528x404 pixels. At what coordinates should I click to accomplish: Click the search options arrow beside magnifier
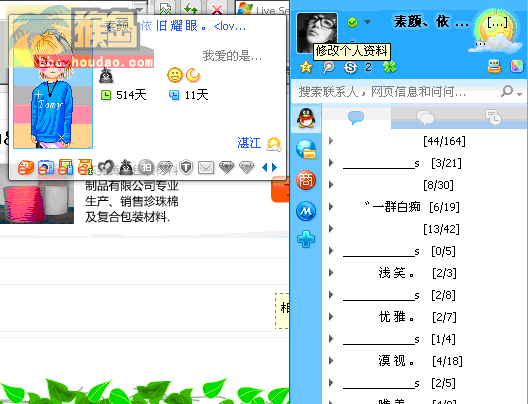tap(520, 94)
